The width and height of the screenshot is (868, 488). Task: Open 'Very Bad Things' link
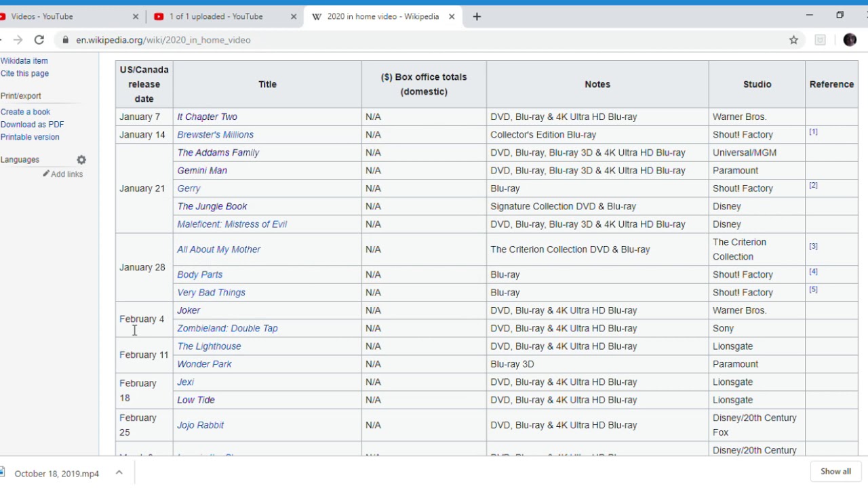click(x=211, y=293)
